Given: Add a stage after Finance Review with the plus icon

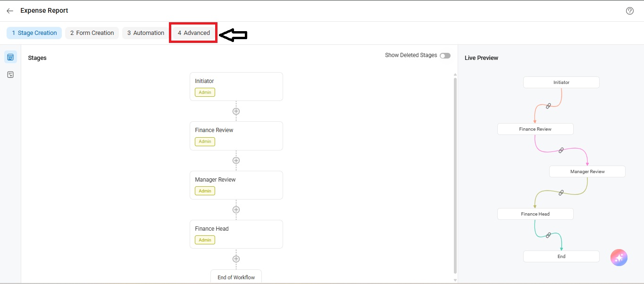Looking at the screenshot, I should click(x=236, y=160).
